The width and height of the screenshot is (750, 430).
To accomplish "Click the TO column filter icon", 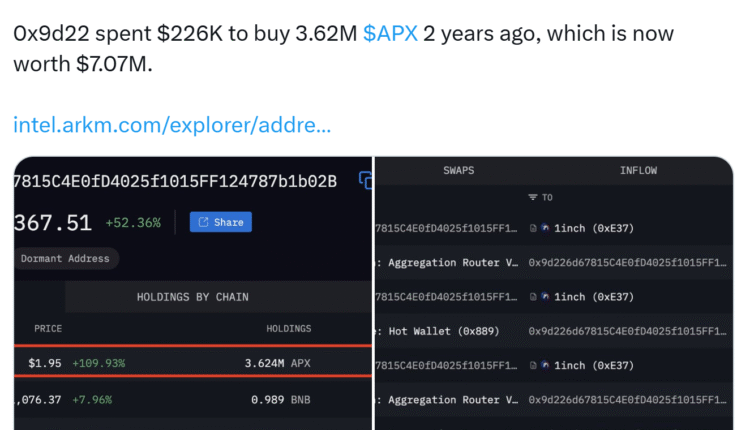I will tap(533, 198).
